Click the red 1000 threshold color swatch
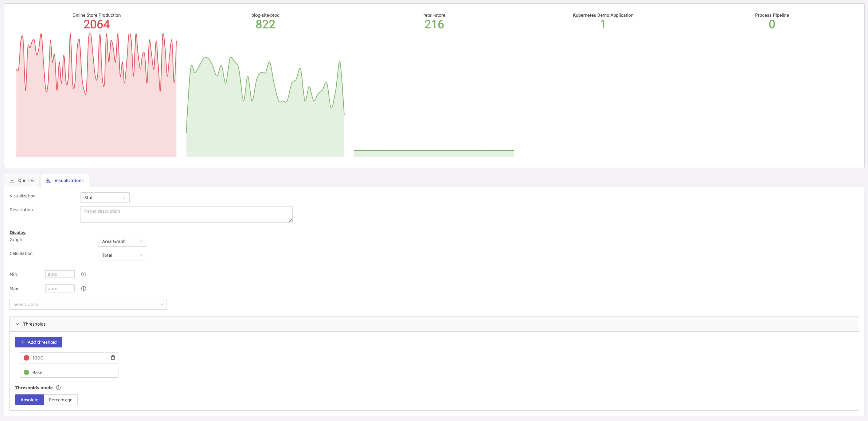Image resolution: width=868 pixels, height=421 pixels. (27, 358)
